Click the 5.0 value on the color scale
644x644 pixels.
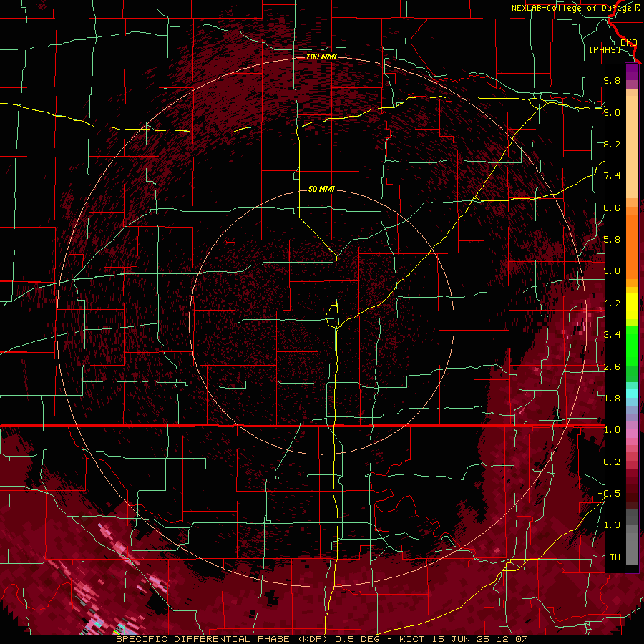tap(612, 271)
